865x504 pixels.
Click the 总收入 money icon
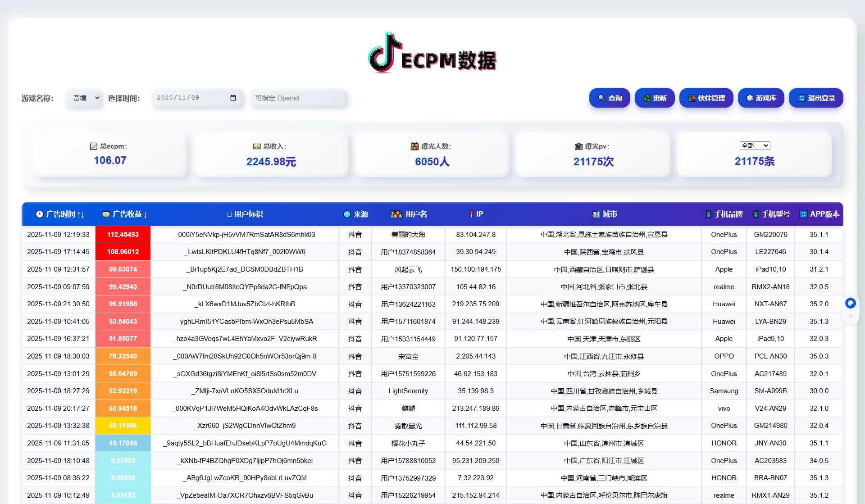(x=257, y=146)
